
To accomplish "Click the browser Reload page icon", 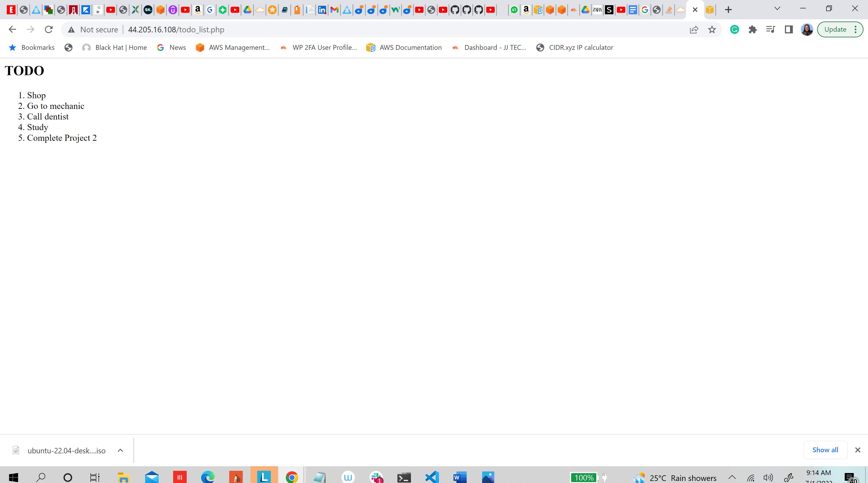I will pos(49,30).
